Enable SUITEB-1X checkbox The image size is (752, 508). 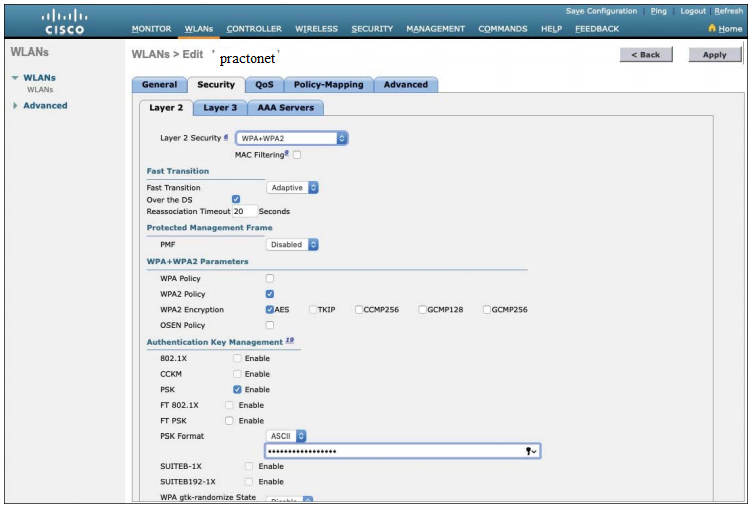(248, 466)
